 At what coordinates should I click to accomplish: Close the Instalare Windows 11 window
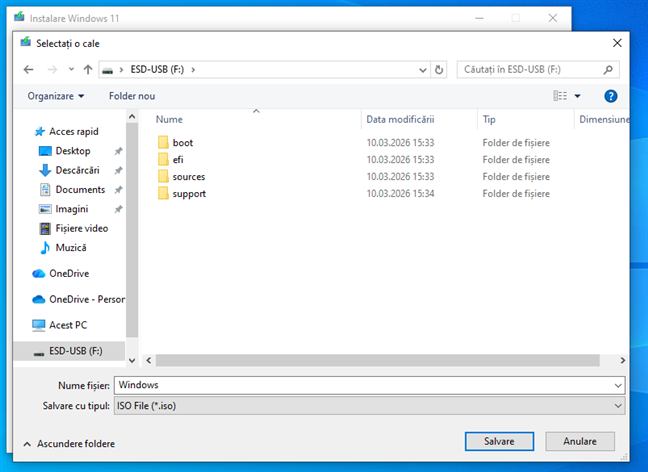pyautogui.click(x=553, y=18)
